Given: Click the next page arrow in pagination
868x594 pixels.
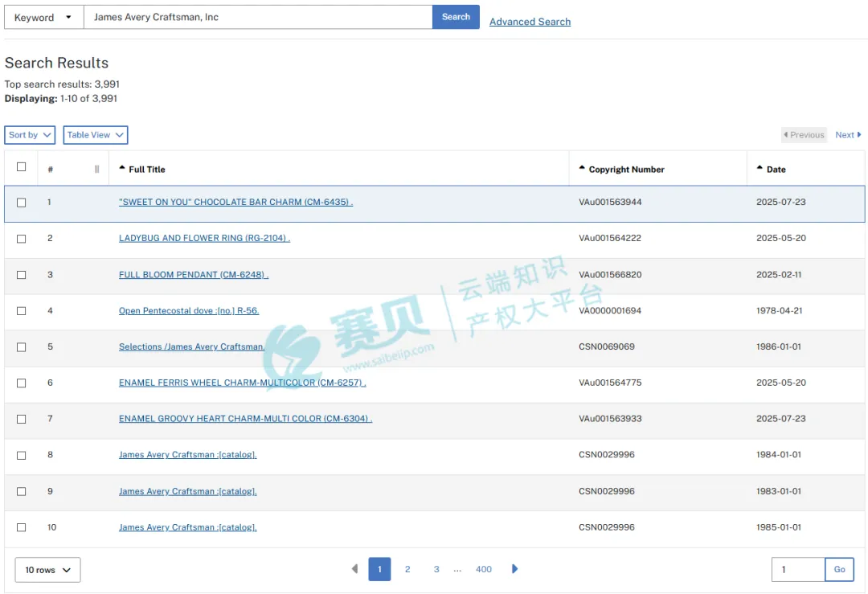Looking at the screenshot, I should (515, 568).
